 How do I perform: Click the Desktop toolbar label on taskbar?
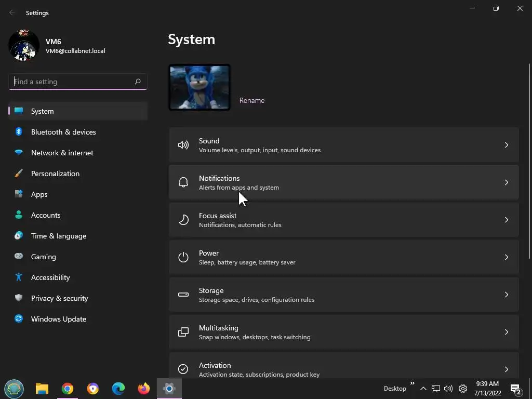coord(395,389)
